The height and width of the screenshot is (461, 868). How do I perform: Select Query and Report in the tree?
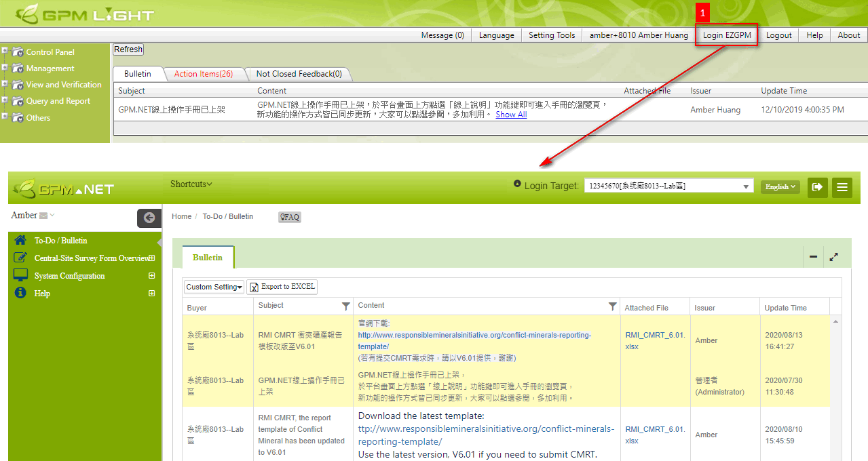(x=58, y=101)
